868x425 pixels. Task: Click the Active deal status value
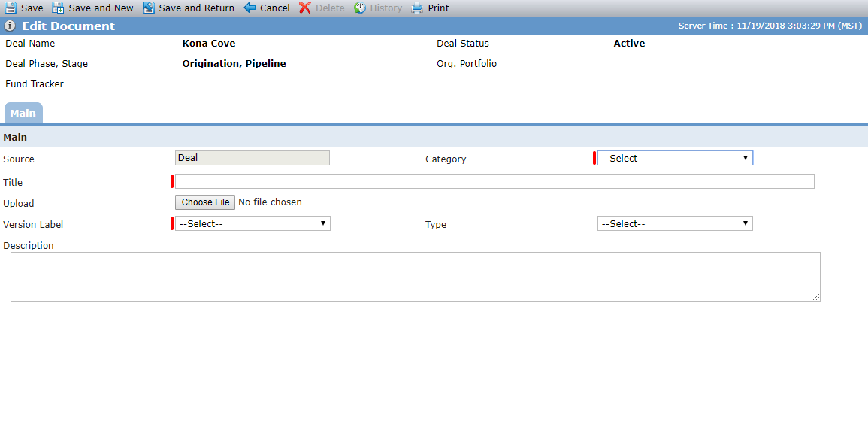click(630, 43)
